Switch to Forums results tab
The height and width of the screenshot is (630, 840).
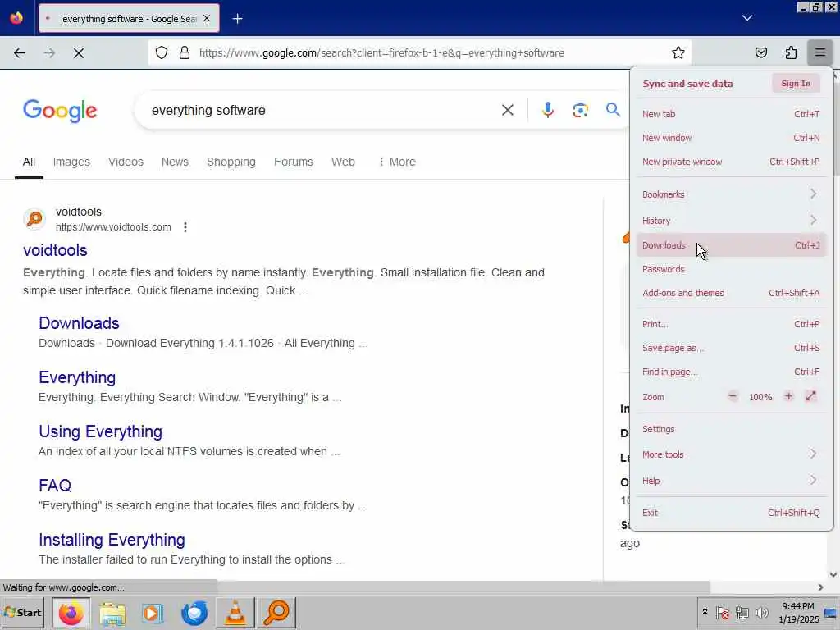click(293, 162)
